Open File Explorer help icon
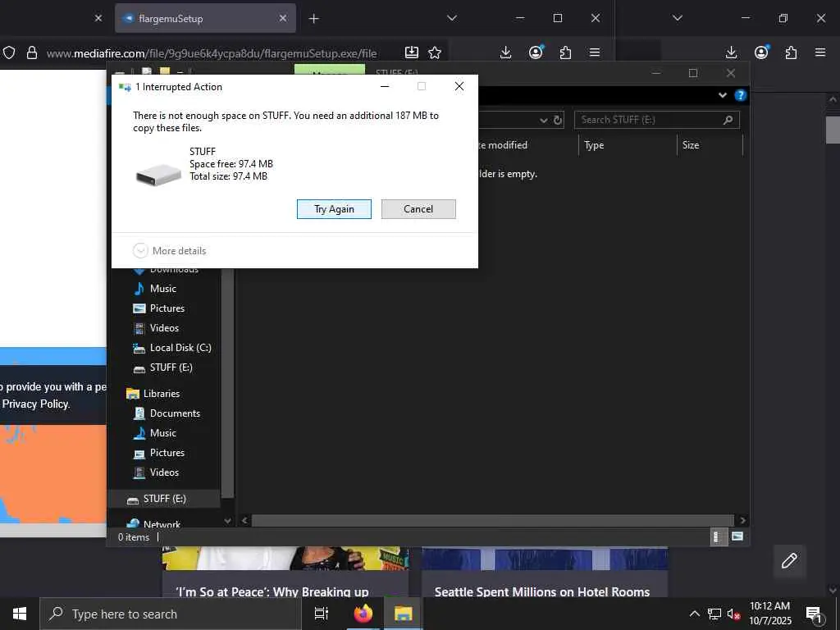The width and height of the screenshot is (840, 630). (741, 95)
